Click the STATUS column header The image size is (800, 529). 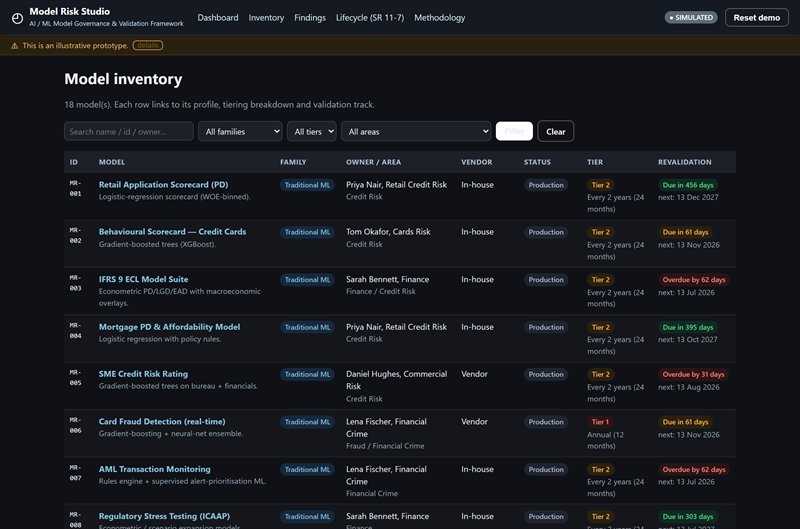(537, 162)
